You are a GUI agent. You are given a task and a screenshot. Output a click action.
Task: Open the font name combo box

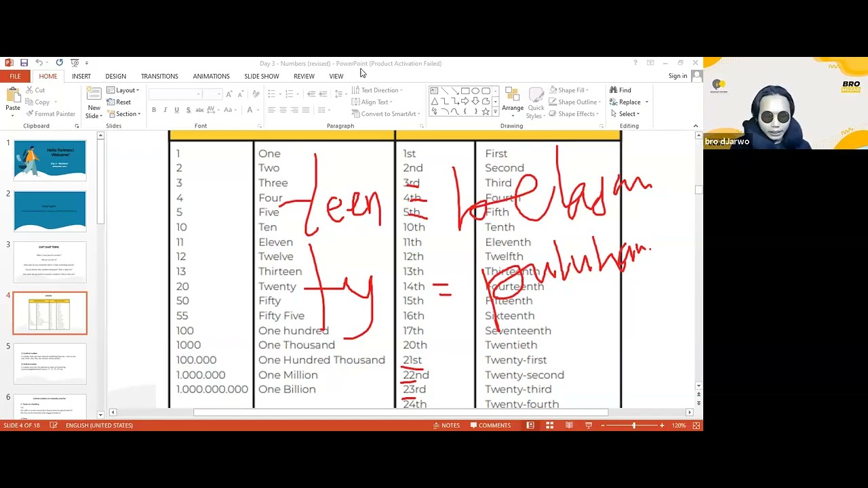click(175, 94)
